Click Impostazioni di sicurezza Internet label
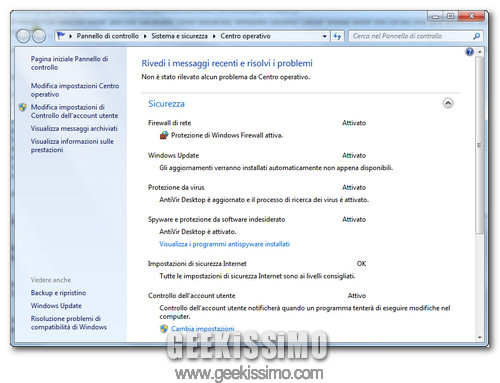The width and height of the screenshot is (500, 383). click(197, 264)
